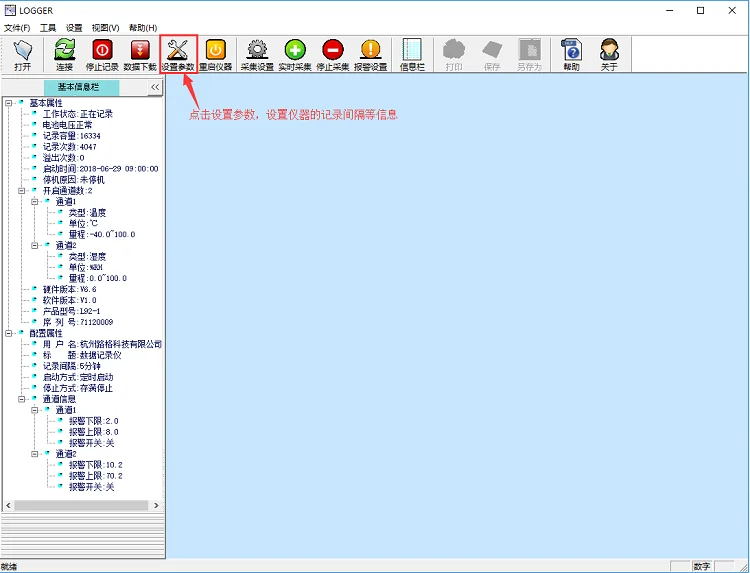
Task: Select 类型:温度 row
Action: click(x=87, y=212)
